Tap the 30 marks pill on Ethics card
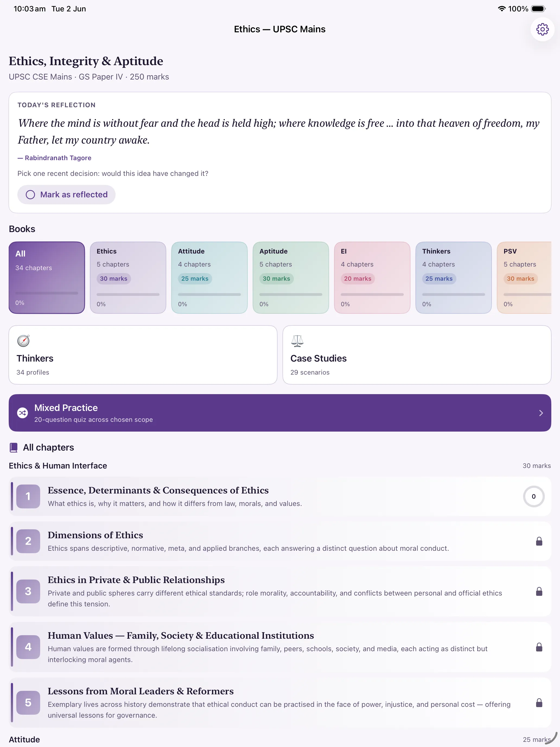Viewport: 560px width, 747px height. (114, 278)
